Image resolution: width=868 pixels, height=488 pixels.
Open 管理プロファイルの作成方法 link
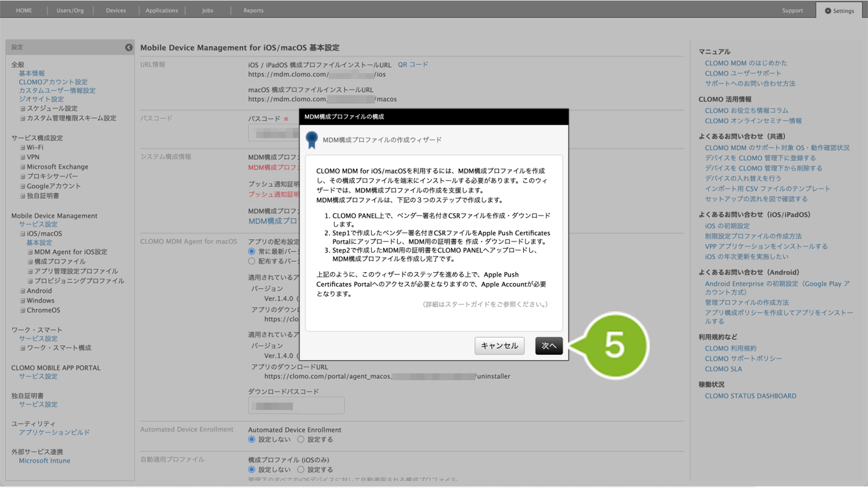[746, 303]
